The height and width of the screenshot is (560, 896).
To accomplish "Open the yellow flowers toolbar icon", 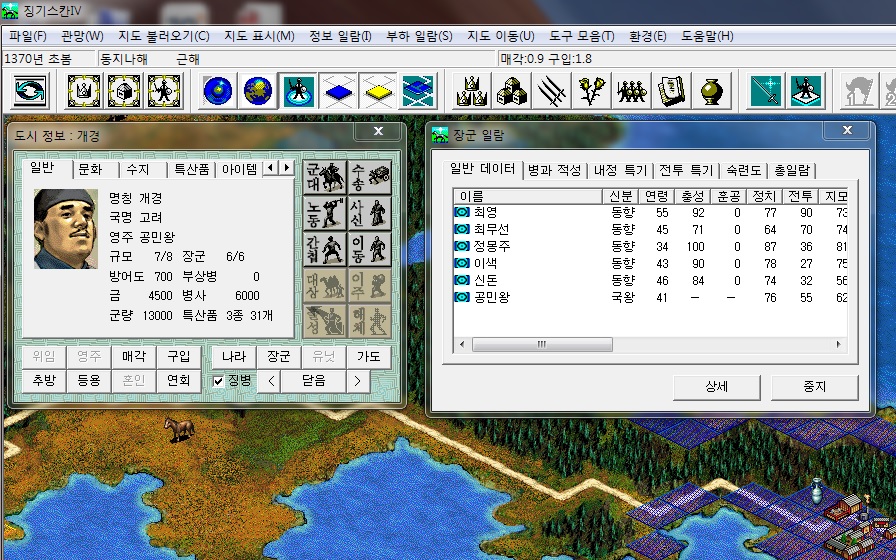I will [x=592, y=90].
